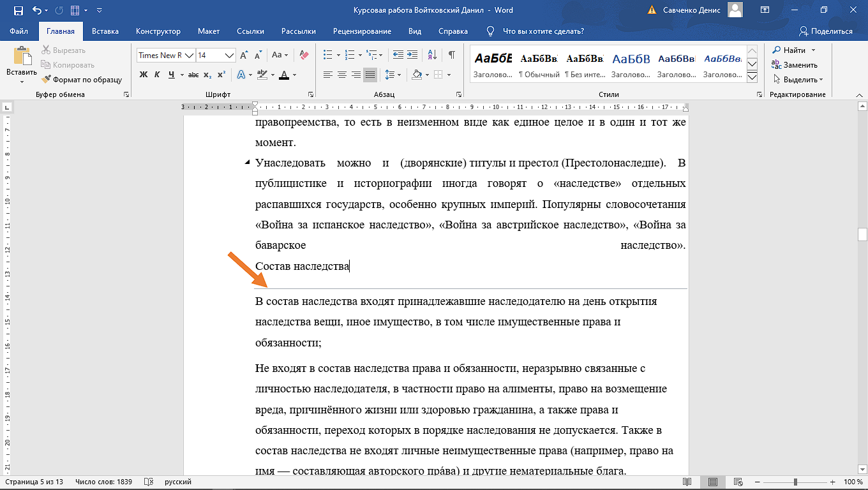Toggle strikethrough abc formatting
This screenshot has width=868, height=490.
pos(194,75)
